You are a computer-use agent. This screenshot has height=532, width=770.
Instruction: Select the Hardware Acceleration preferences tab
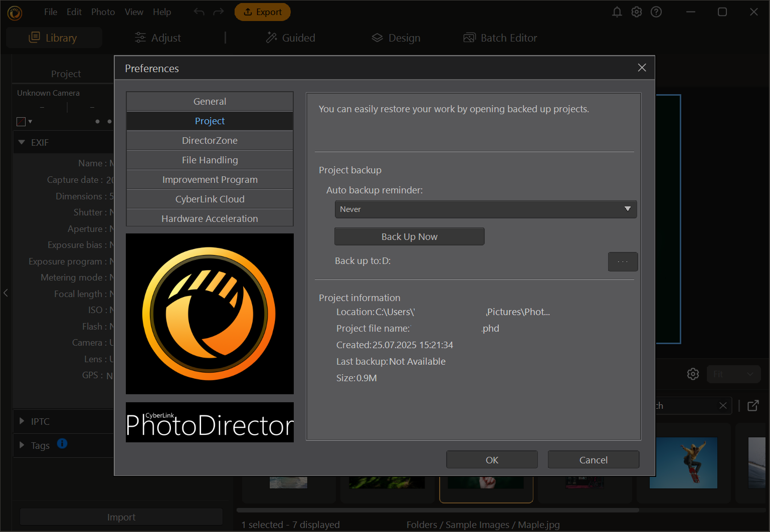coord(210,219)
